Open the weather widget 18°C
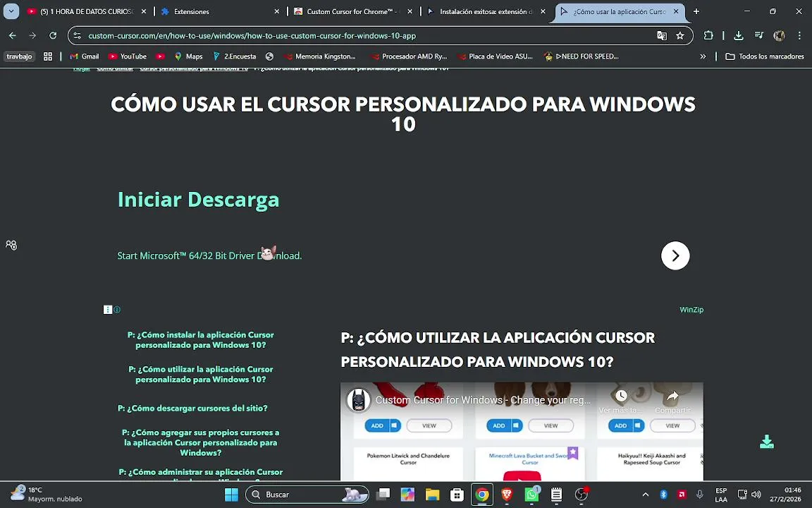 pyautogui.click(x=47, y=495)
